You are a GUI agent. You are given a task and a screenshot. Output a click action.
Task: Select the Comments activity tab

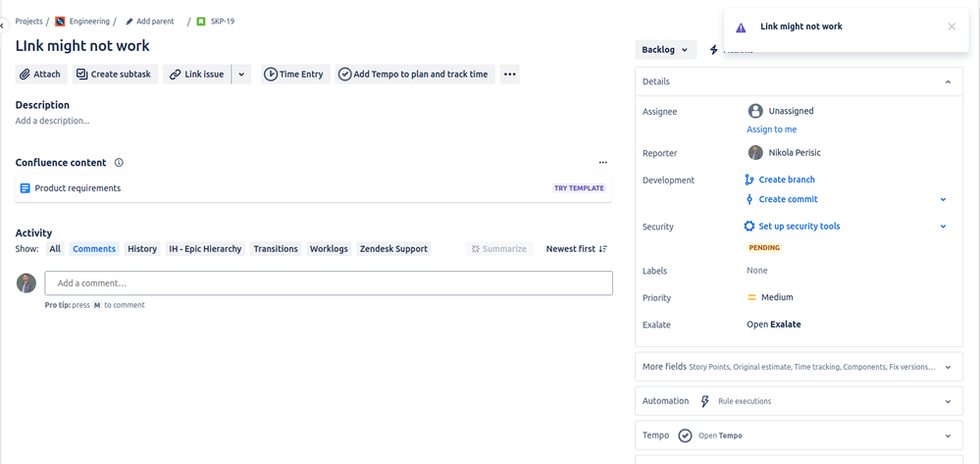[94, 249]
